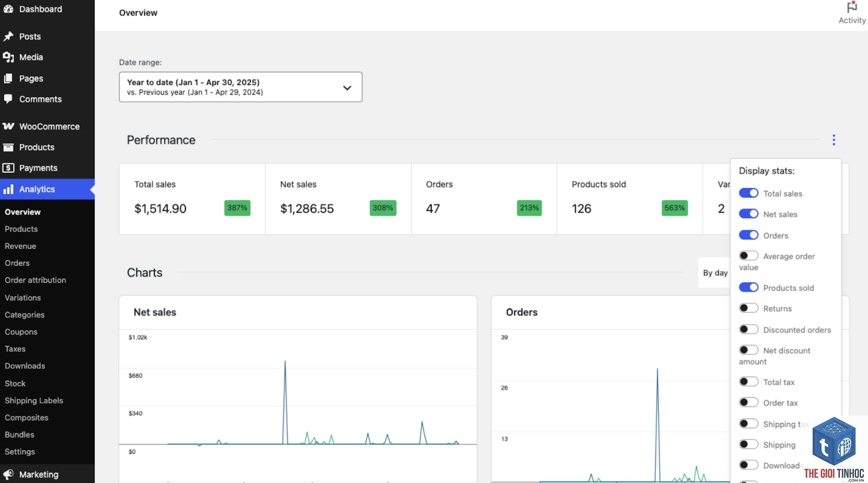The width and height of the screenshot is (868, 483).
Task: Open Order attribution report
Action: pyautogui.click(x=35, y=280)
